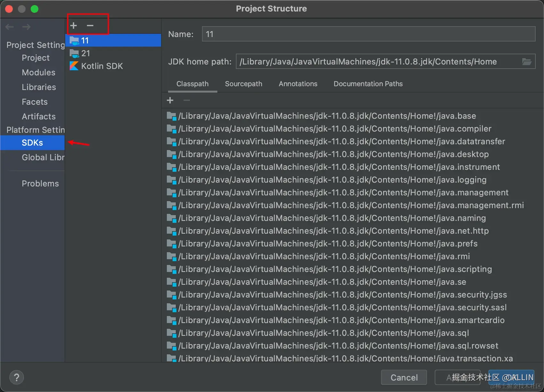The height and width of the screenshot is (392, 544).
Task: Open help with the question mark button
Action: click(17, 377)
